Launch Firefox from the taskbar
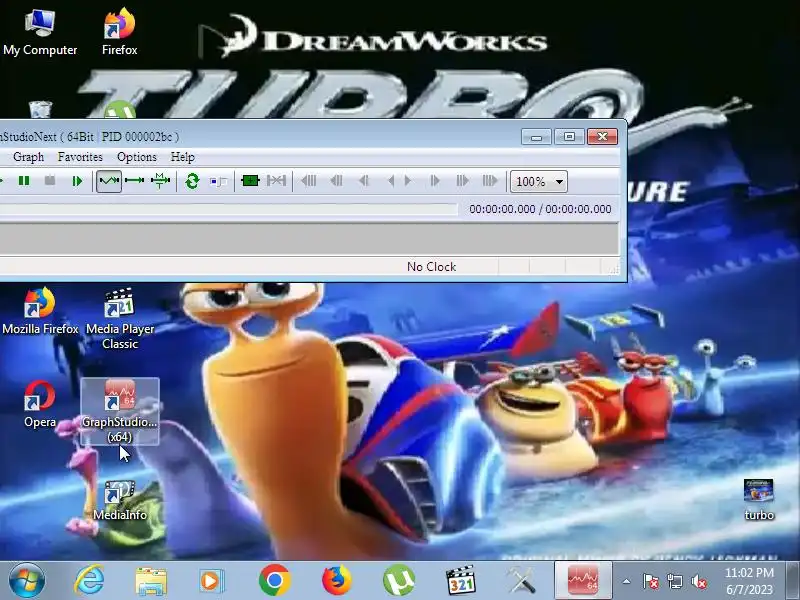The width and height of the screenshot is (800, 600). pos(337,581)
